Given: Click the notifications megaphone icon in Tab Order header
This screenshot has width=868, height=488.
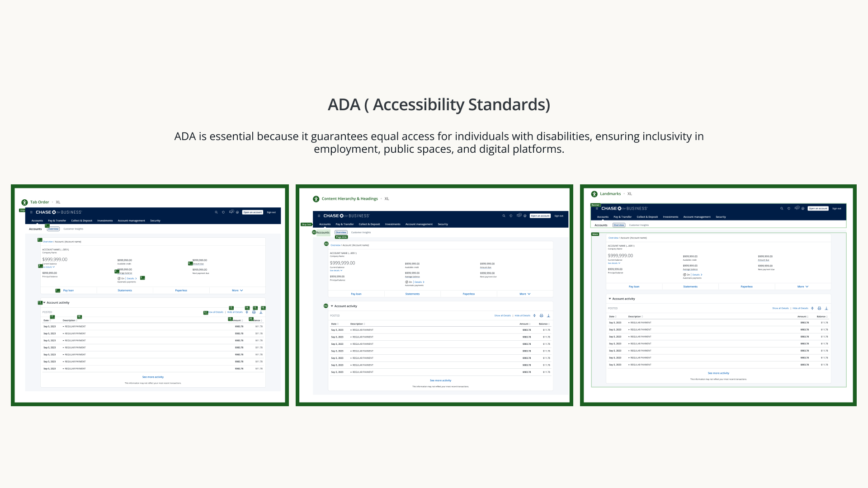Looking at the screenshot, I should pyautogui.click(x=231, y=212).
